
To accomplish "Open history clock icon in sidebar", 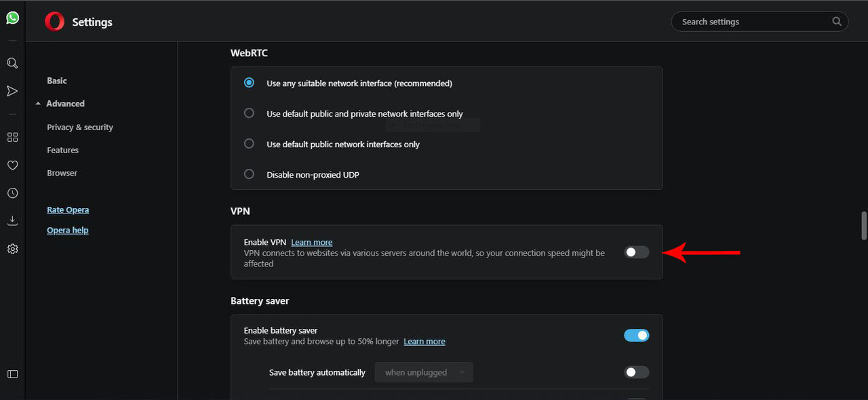I will click(12, 193).
